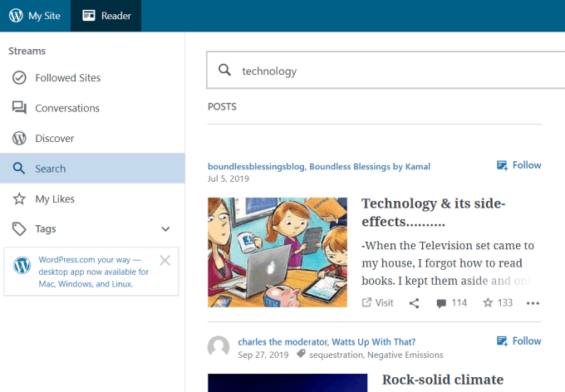
Task: Follow the Boundless Blessings blog
Action: 518,165
